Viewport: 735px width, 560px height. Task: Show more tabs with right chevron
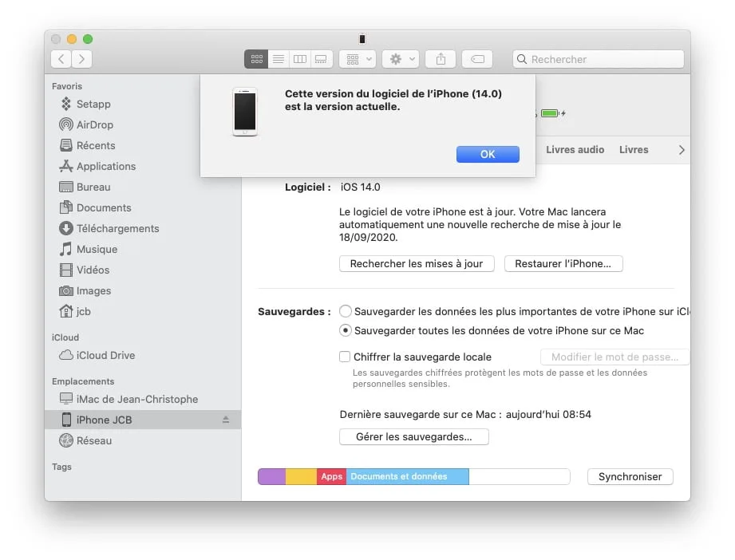pyautogui.click(x=682, y=150)
